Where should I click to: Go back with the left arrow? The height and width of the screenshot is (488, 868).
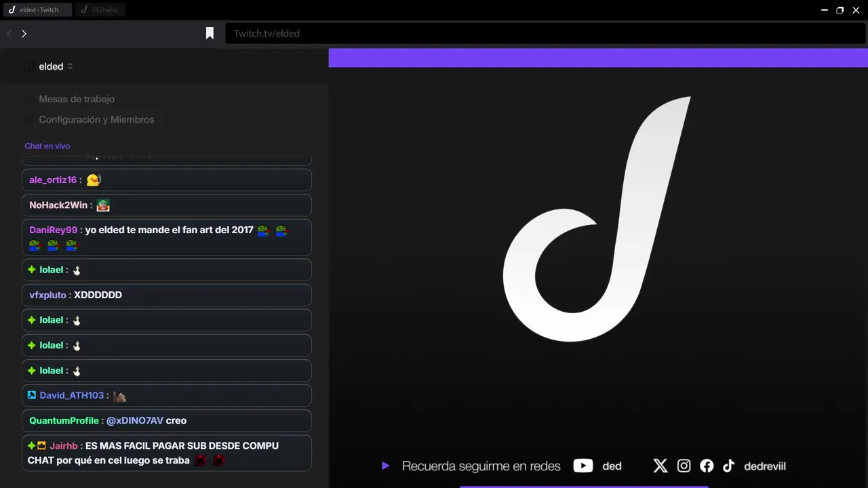point(9,33)
